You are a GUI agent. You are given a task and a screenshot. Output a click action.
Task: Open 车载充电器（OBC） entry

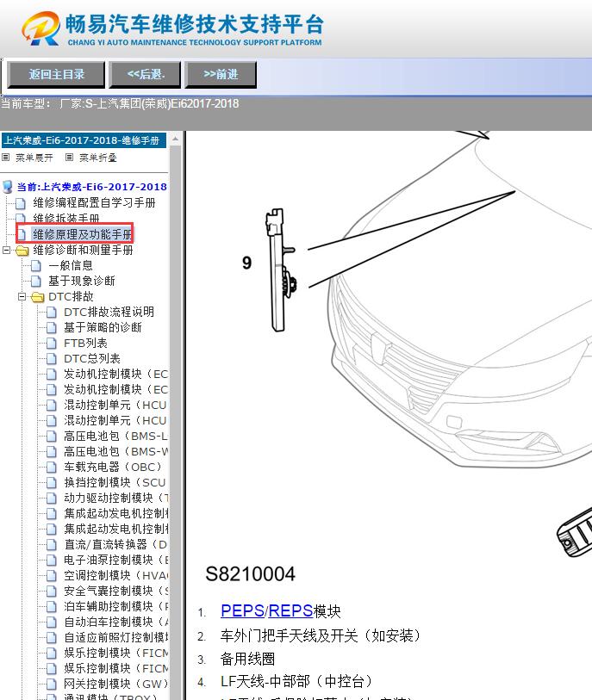tap(113, 467)
